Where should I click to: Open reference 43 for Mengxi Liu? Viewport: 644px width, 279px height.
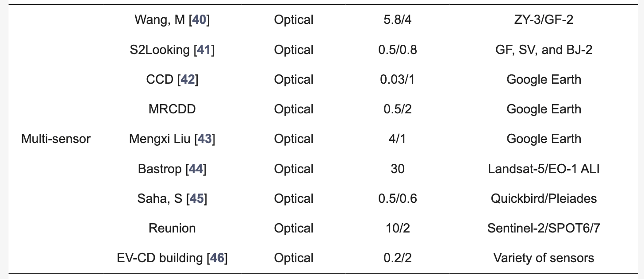point(204,139)
